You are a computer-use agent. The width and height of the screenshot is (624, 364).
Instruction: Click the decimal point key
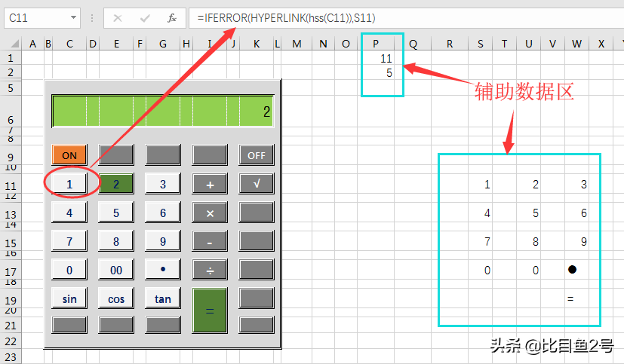tap(163, 270)
